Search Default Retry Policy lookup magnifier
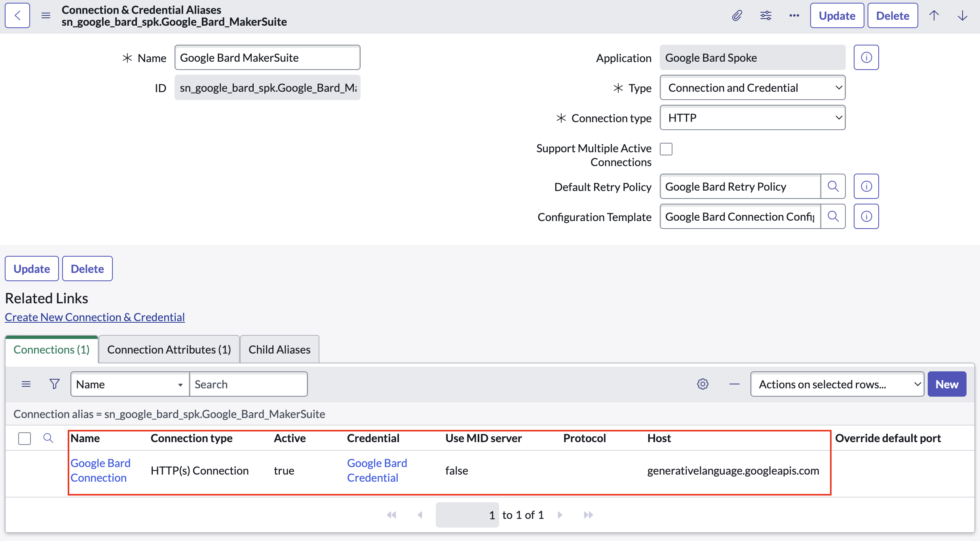Screen dimensions: 980x541 [833, 187]
